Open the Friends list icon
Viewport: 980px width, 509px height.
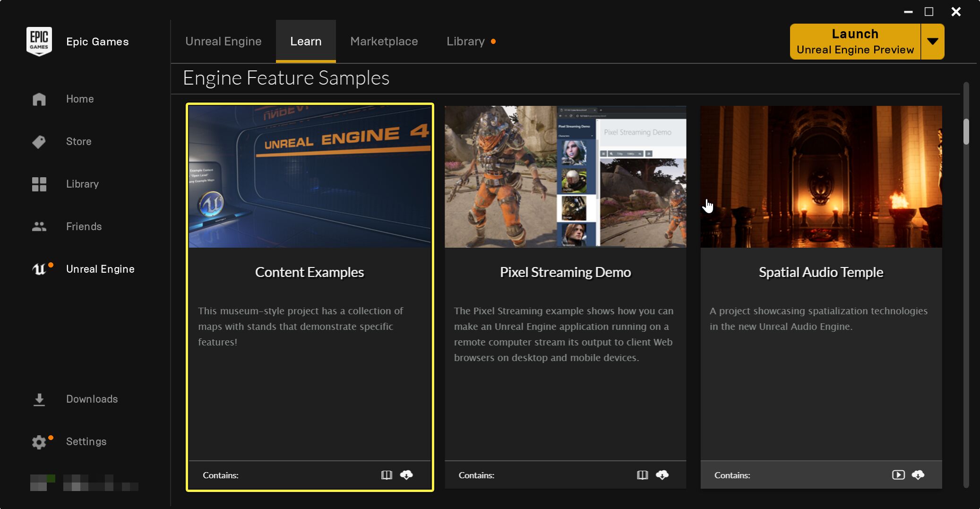39,226
